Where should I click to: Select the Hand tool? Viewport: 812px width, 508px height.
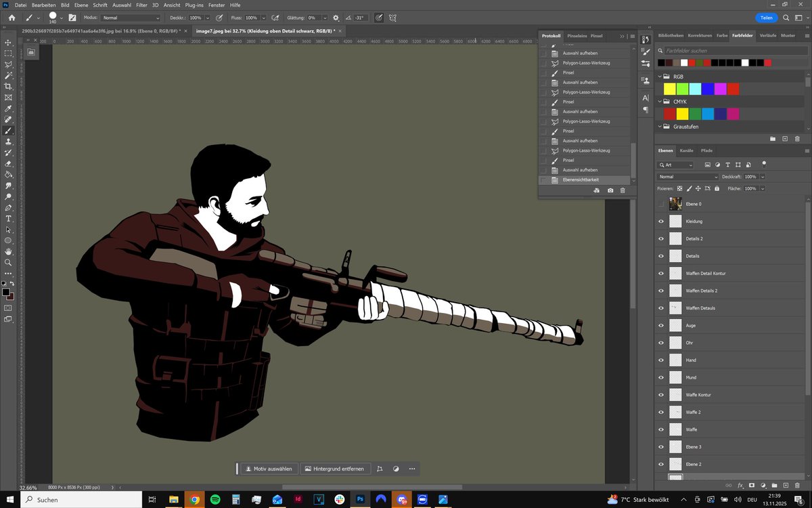point(9,251)
